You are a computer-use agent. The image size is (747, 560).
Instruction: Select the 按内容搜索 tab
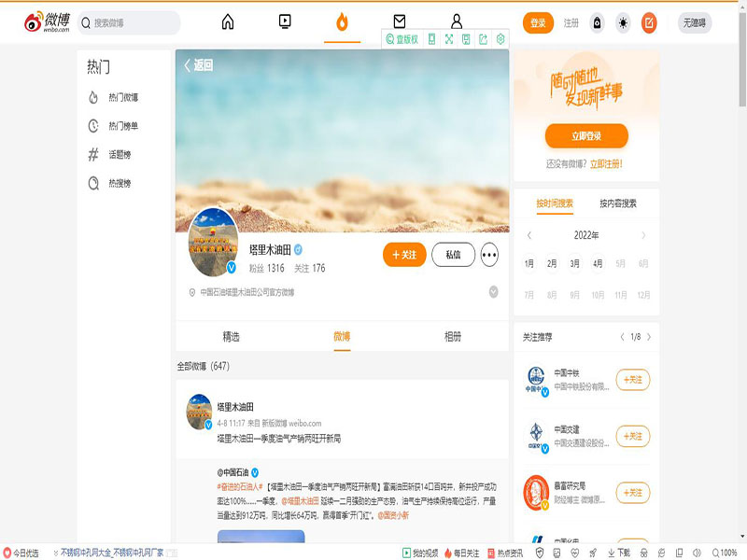pyautogui.click(x=618, y=203)
